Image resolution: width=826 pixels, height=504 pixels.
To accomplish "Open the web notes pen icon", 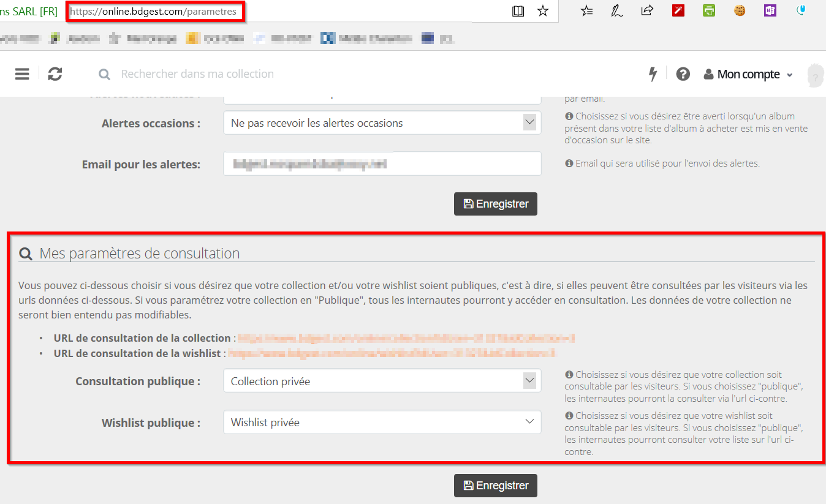I will point(617,10).
